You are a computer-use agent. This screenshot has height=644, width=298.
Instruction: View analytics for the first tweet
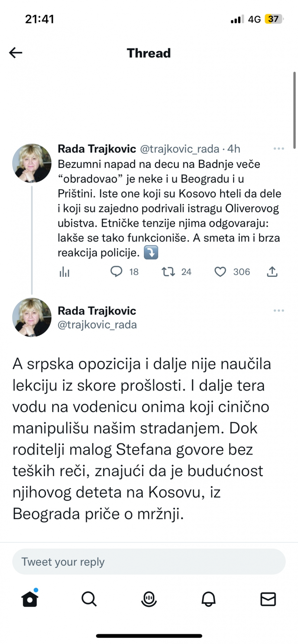pyautogui.click(x=65, y=272)
